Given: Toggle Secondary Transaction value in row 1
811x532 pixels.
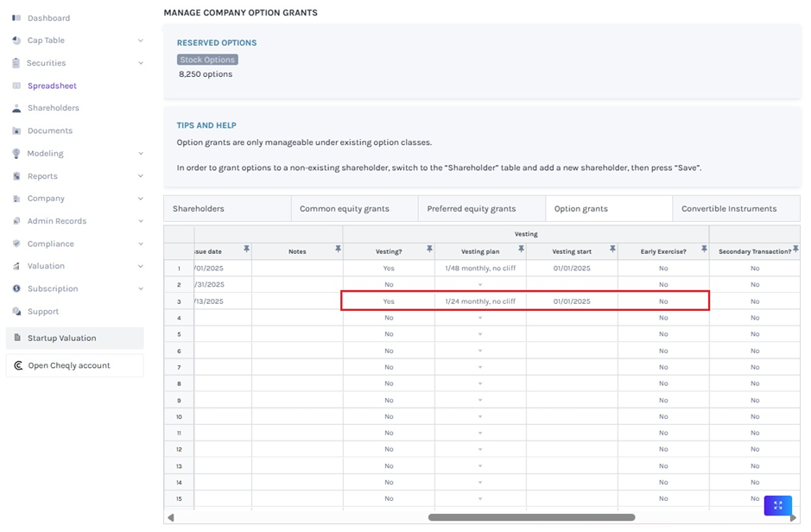Looking at the screenshot, I should pyautogui.click(x=754, y=269).
